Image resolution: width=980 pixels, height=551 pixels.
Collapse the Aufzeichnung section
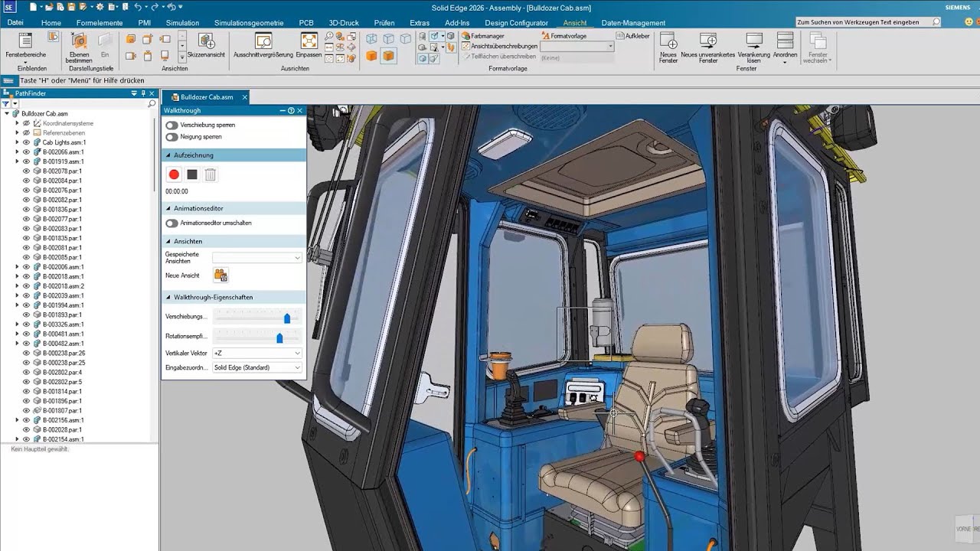click(x=168, y=155)
